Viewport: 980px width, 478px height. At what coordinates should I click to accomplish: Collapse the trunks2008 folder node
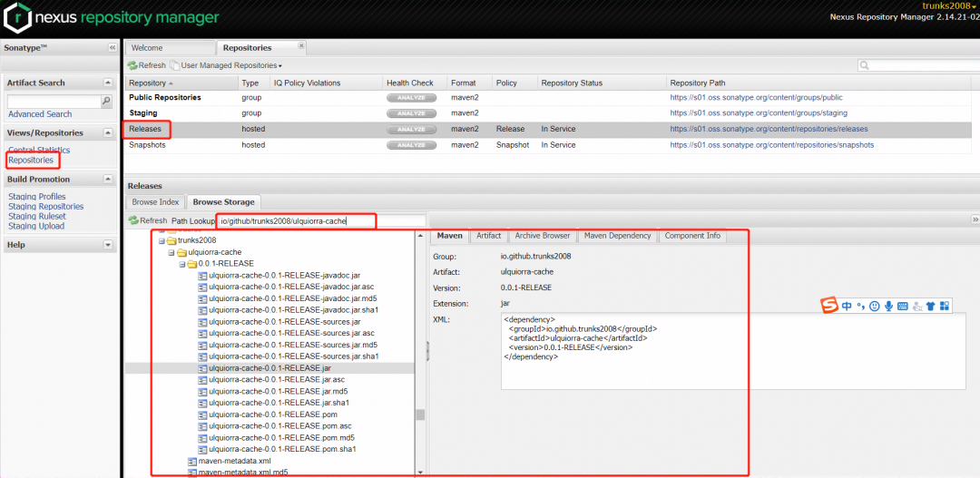click(162, 240)
